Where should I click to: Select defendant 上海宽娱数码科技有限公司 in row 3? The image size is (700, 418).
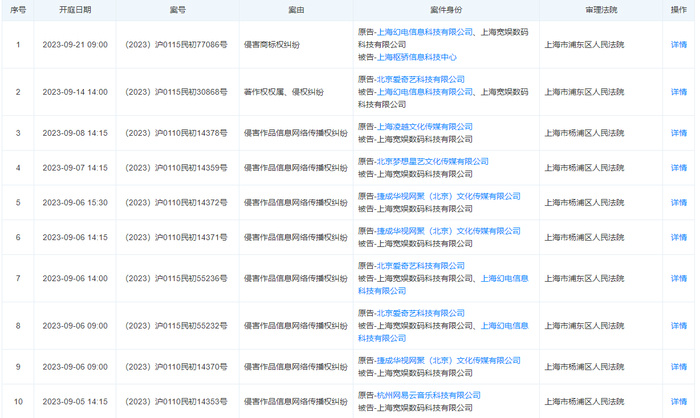425,139
